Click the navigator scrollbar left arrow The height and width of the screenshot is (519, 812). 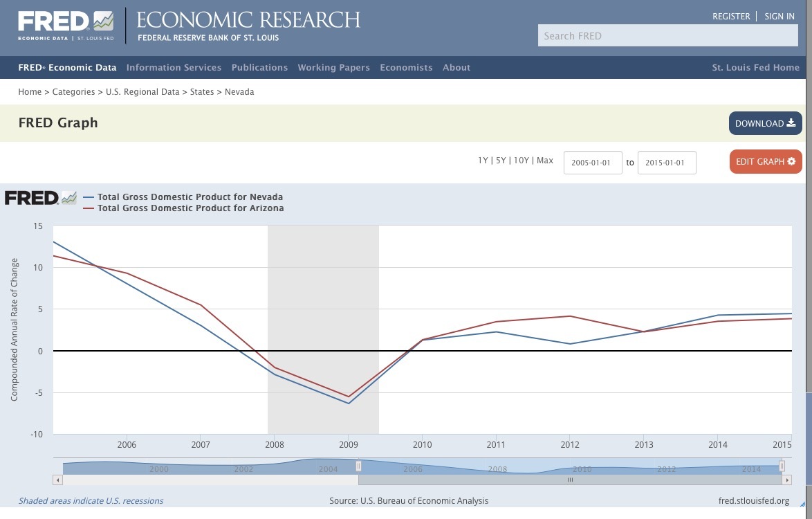click(x=58, y=480)
